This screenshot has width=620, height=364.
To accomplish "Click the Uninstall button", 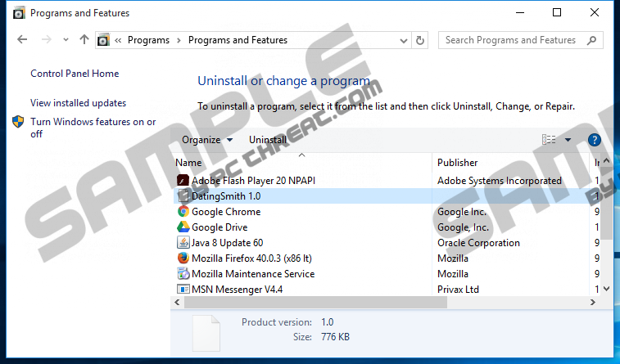I will [268, 140].
